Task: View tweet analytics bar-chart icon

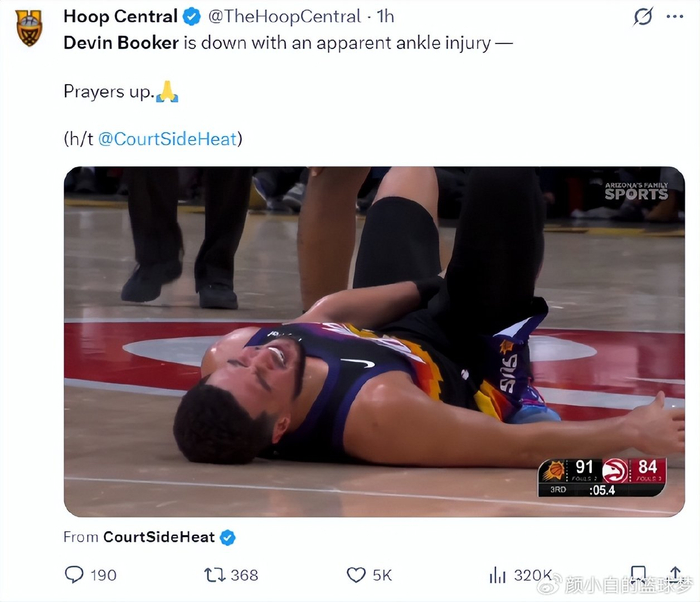Action: (497, 574)
